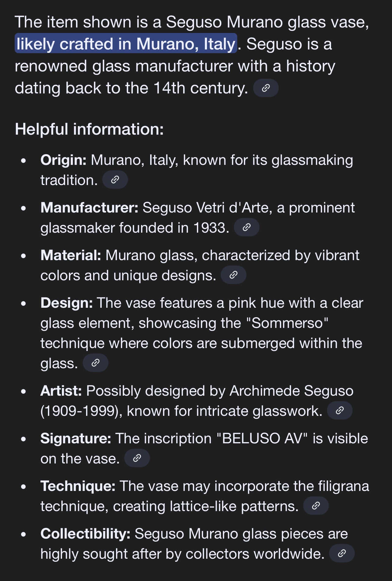Click the bold 'Artist:' label

pyautogui.click(x=61, y=391)
